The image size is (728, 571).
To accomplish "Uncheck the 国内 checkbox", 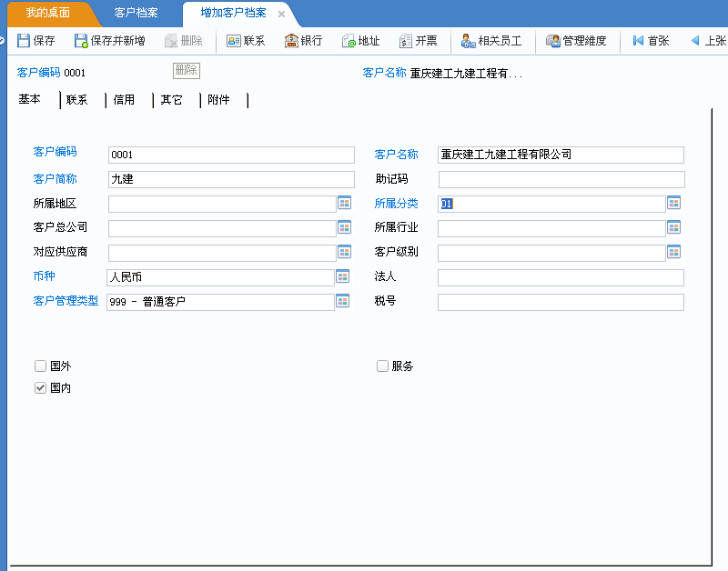I will pyautogui.click(x=40, y=386).
